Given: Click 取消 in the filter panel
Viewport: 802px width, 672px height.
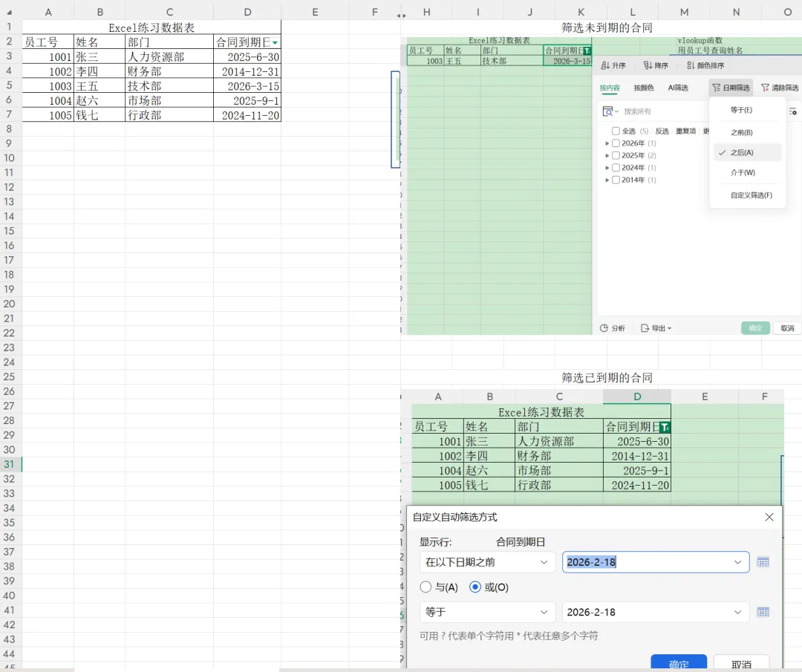Looking at the screenshot, I should [x=788, y=328].
